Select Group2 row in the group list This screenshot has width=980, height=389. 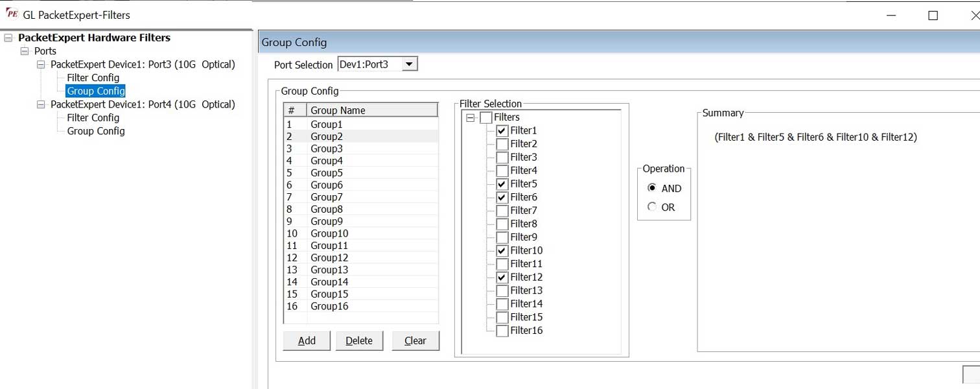tap(361, 137)
